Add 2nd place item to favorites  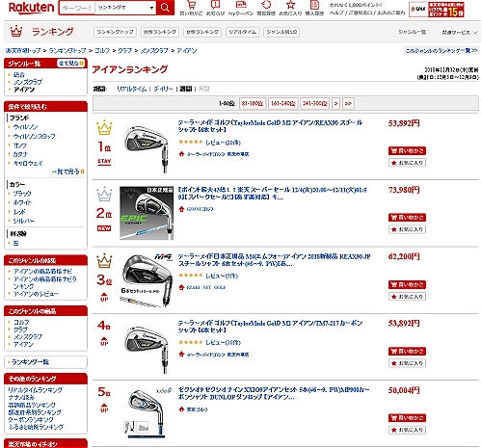click(x=407, y=229)
